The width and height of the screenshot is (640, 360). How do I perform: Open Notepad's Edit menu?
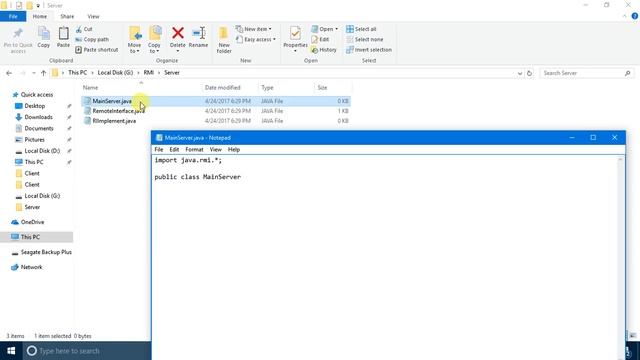pos(174,149)
